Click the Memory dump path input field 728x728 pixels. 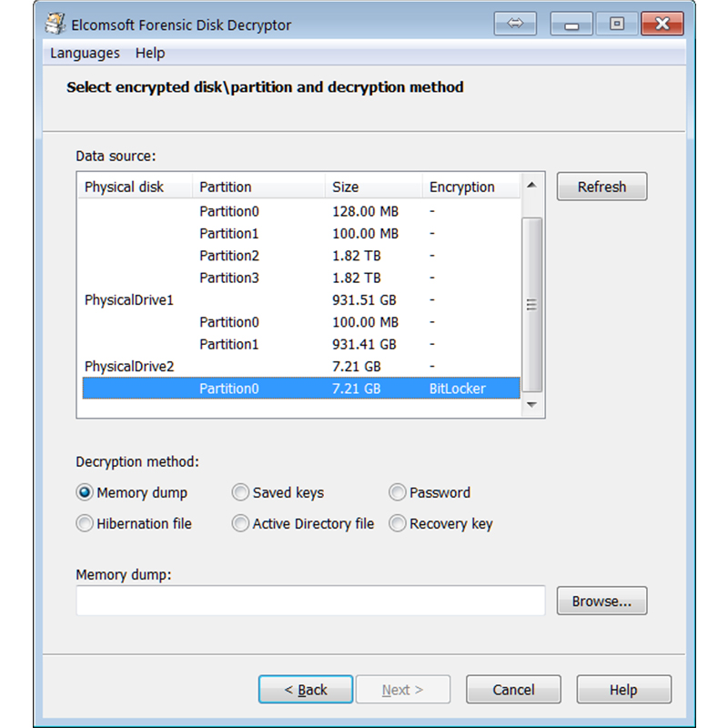point(310,601)
